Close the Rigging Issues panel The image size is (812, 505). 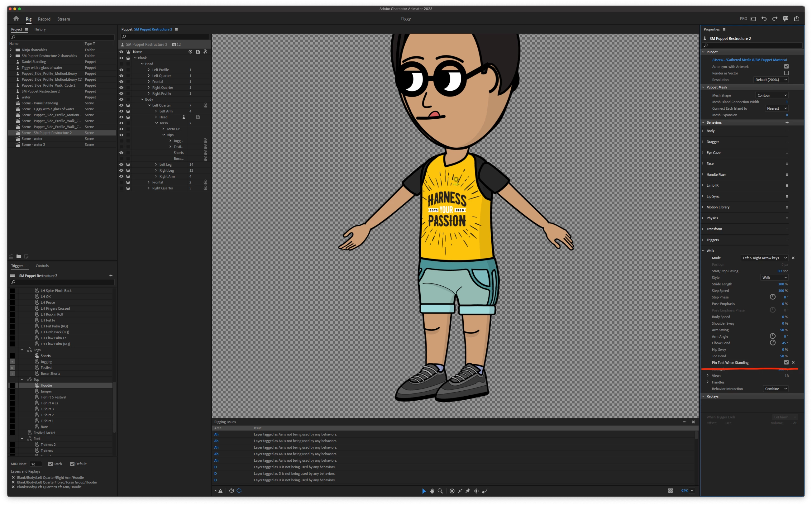click(x=693, y=422)
